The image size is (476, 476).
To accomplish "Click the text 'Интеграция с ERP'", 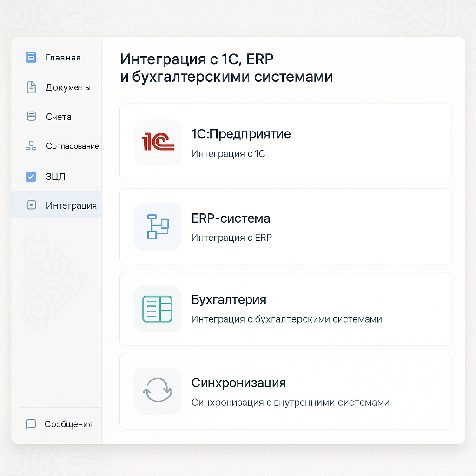I will (x=231, y=238).
